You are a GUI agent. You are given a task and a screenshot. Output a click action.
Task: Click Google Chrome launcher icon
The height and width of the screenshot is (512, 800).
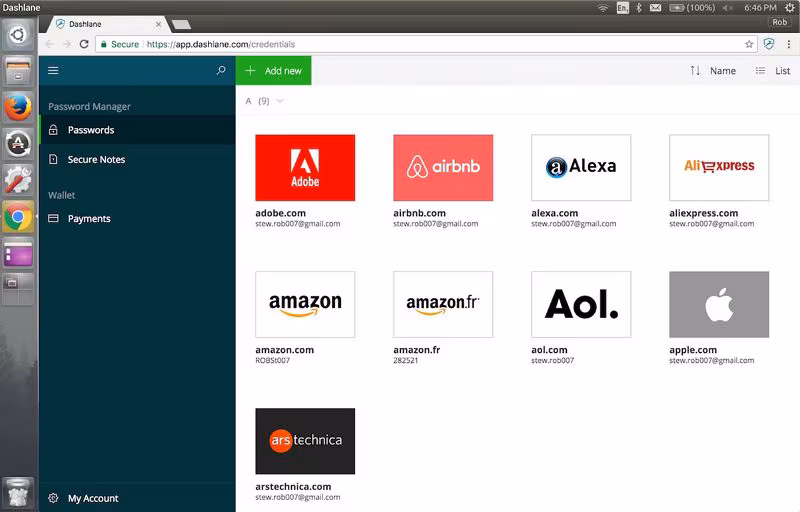[18, 216]
